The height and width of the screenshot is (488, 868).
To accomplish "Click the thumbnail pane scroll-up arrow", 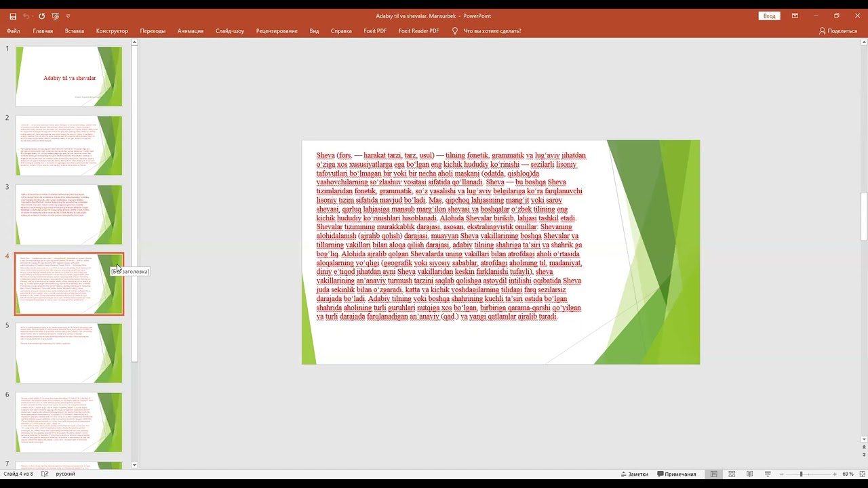I will [x=134, y=43].
